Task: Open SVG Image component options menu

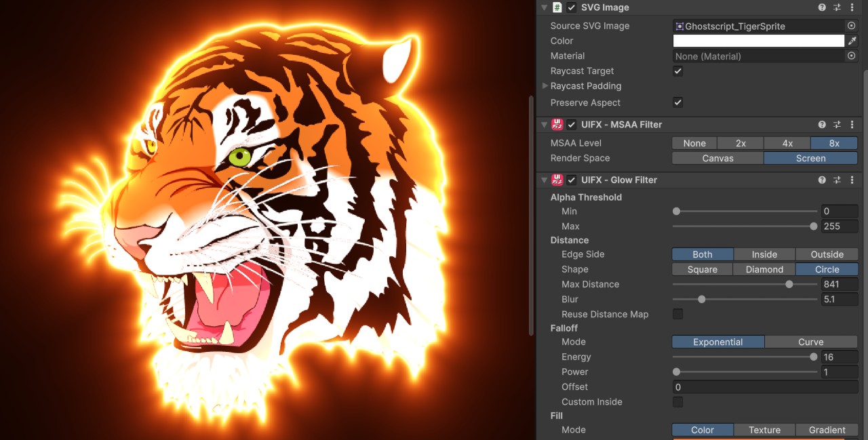Action: click(x=852, y=7)
